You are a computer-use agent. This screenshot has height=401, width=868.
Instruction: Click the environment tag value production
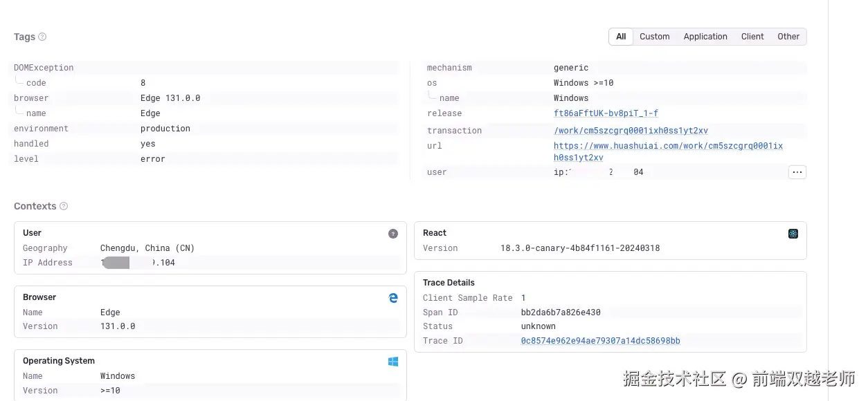[165, 129]
